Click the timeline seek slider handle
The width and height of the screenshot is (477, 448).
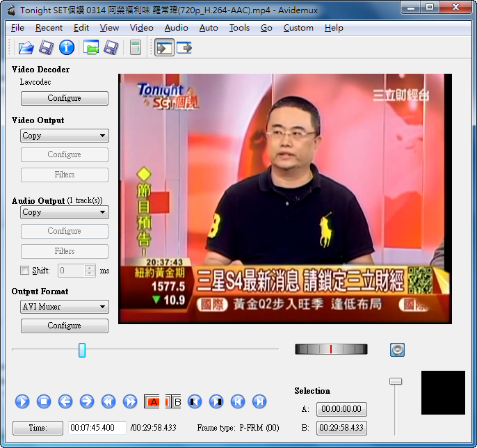click(x=82, y=350)
